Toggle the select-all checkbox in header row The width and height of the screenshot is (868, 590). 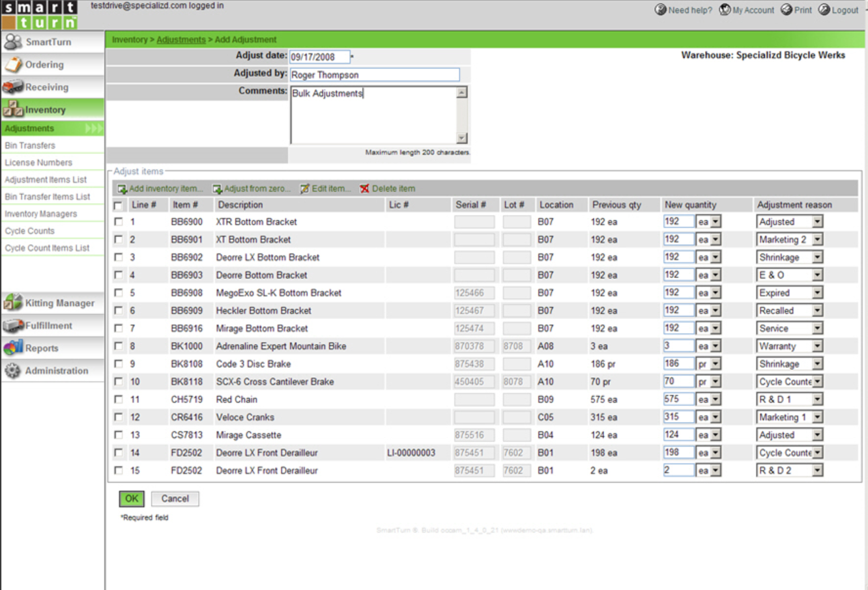point(118,205)
